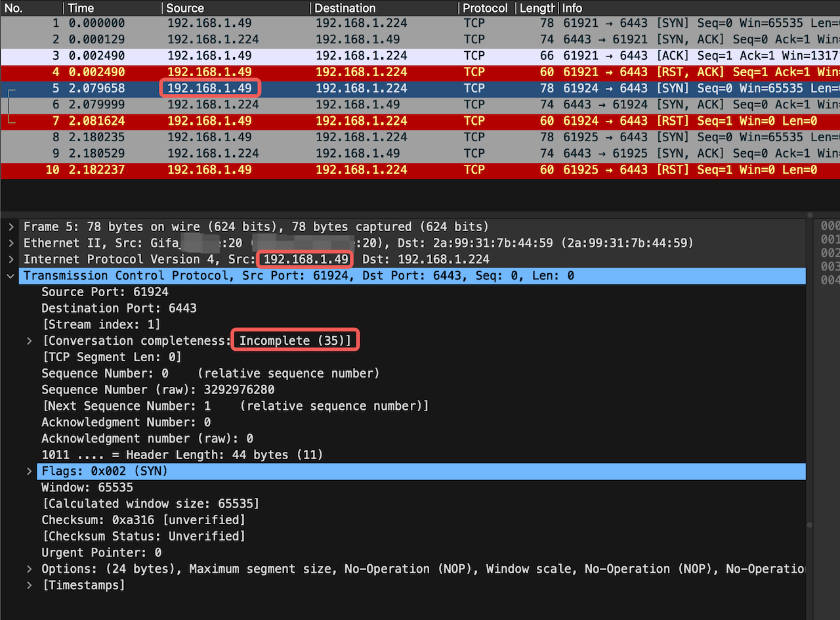Expand Internet Protocol Version 4 node
The width and height of the screenshot is (840, 620).
(x=11, y=259)
